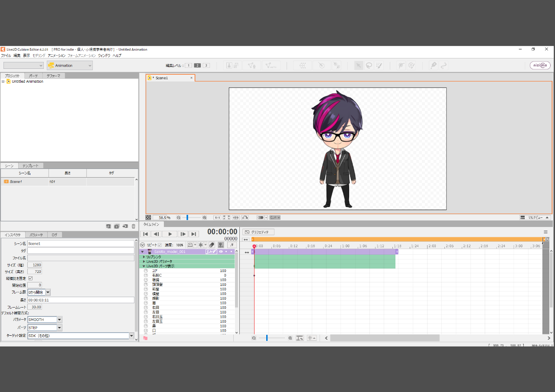Open the モデリング menu
This screenshot has width=555, height=392.
[x=39, y=56]
